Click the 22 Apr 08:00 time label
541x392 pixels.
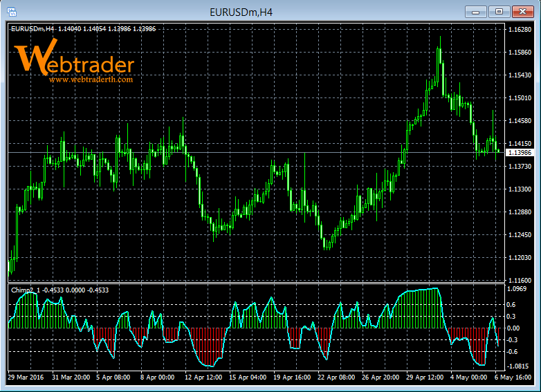click(x=336, y=377)
